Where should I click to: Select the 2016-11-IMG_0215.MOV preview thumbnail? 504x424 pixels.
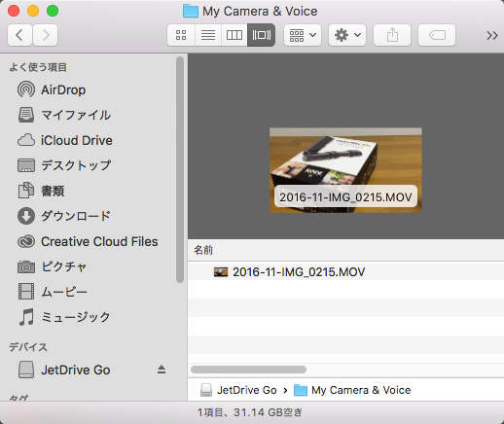[x=345, y=170]
